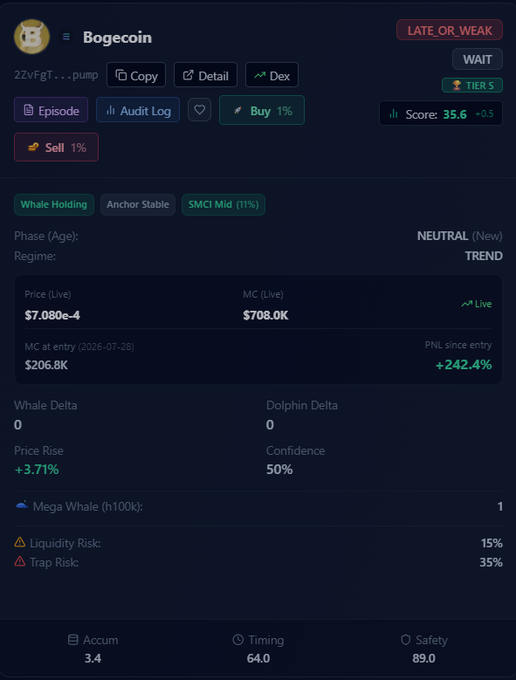Viewport: 516px width, 680px height.
Task: Click the Score 35.6 box
Action: (x=441, y=114)
